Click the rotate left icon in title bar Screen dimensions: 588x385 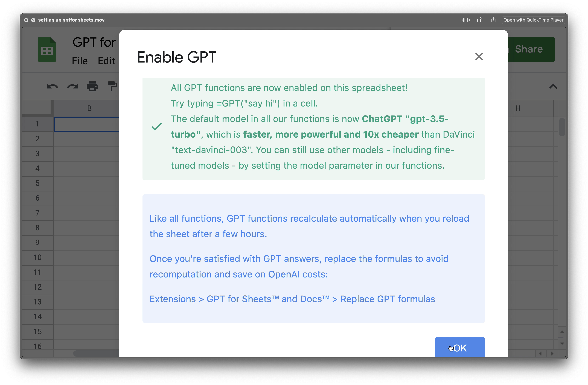479,20
